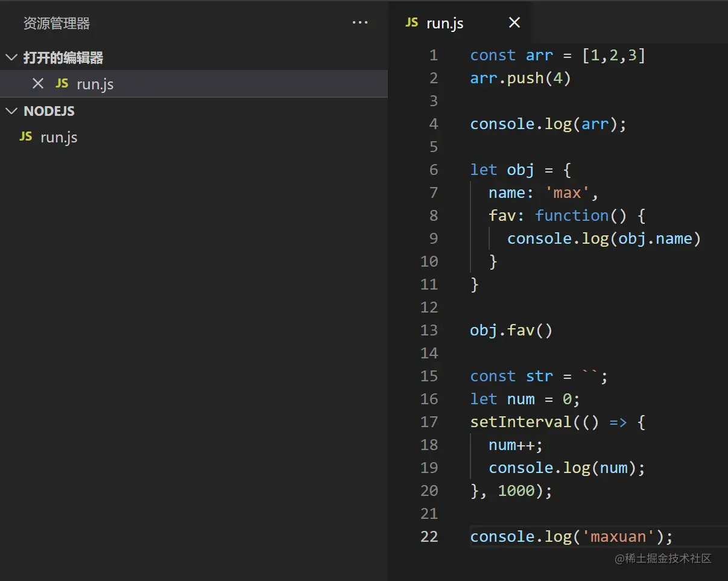This screenshot has width=728, height=581.
Task: Click line number 22 in the gutter
Action: pos(429,537)
